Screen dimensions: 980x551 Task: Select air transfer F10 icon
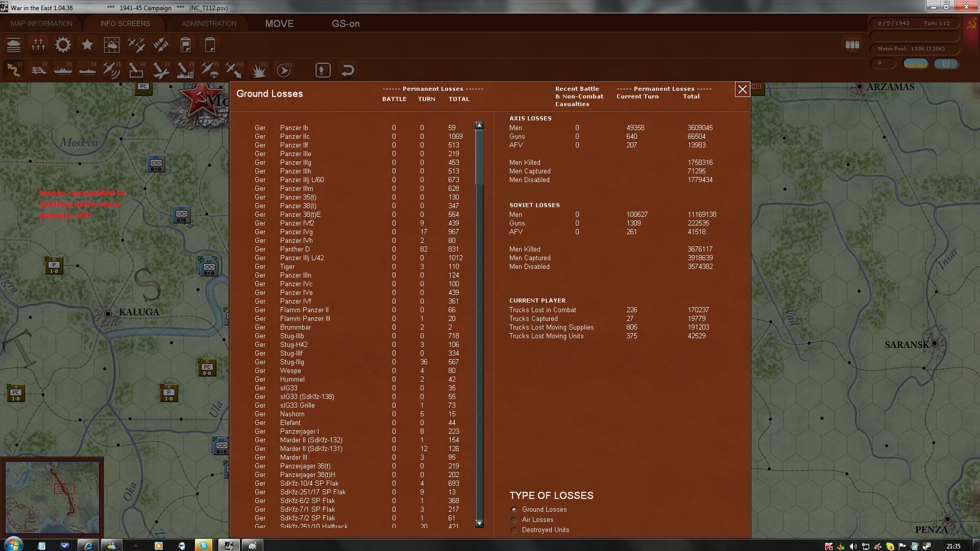coord(234,70)
